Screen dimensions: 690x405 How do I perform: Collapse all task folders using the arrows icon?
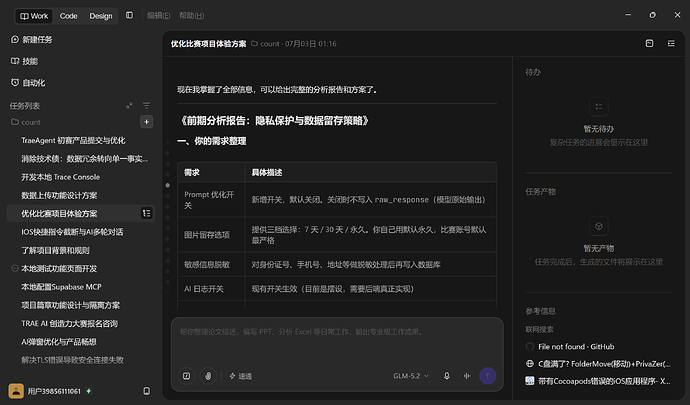129,106
